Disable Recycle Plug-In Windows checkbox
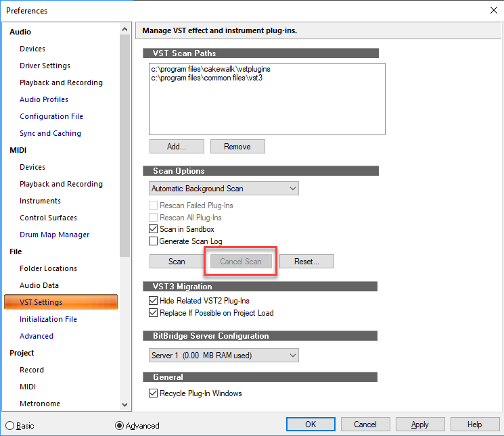Image resolution: width=504 pixels, height=436 pixels. pyautogui.click(x=154, y=393)
